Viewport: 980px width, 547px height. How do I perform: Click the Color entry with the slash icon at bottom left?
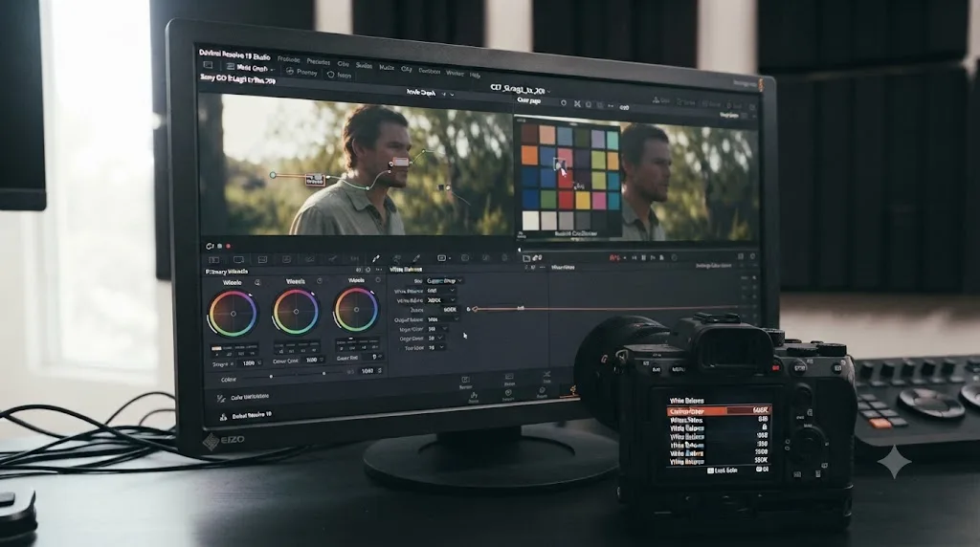(242, 397)
